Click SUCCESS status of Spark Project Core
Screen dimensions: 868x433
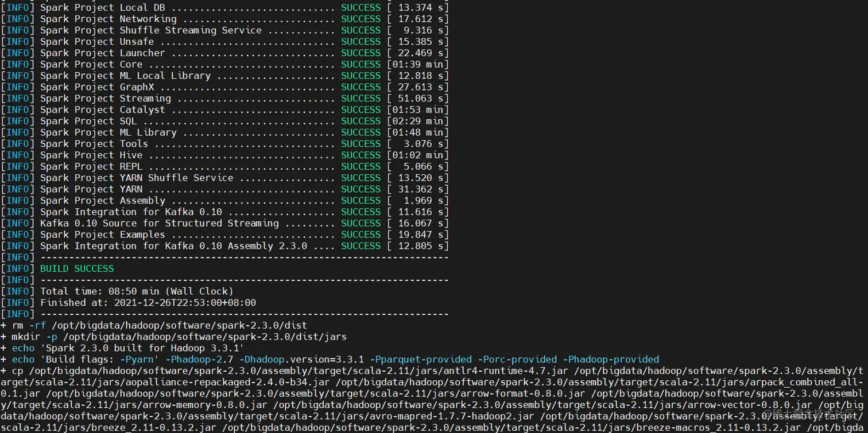click(x=361, y=64)
